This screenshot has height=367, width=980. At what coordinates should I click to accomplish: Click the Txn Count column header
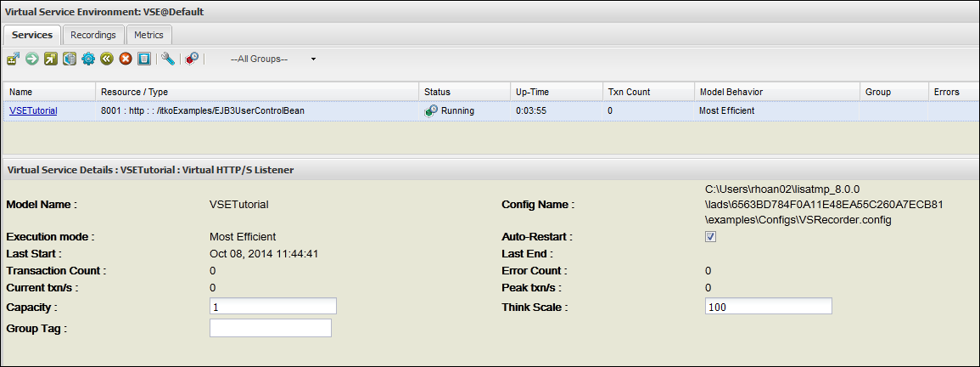(x=648, y=92)
